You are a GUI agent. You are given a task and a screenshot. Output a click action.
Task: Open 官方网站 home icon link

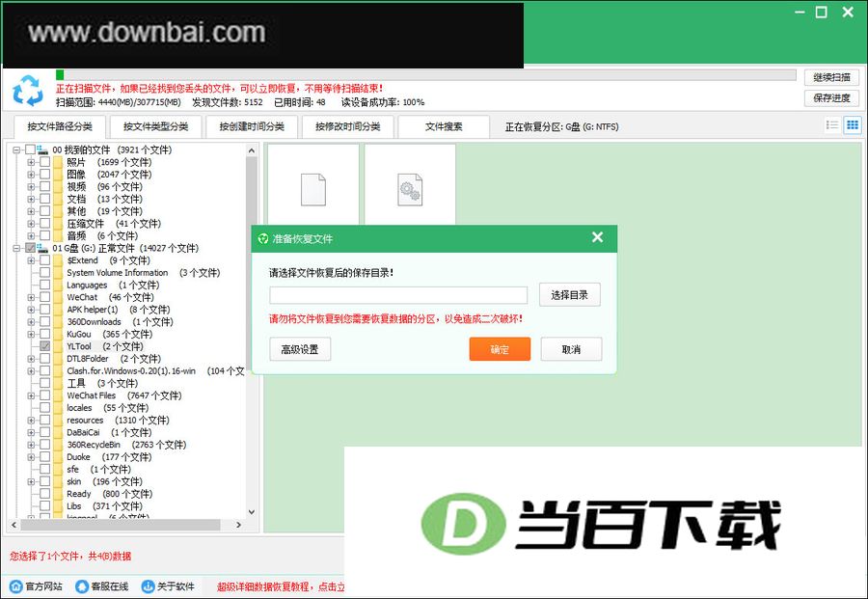pos(16,586)
